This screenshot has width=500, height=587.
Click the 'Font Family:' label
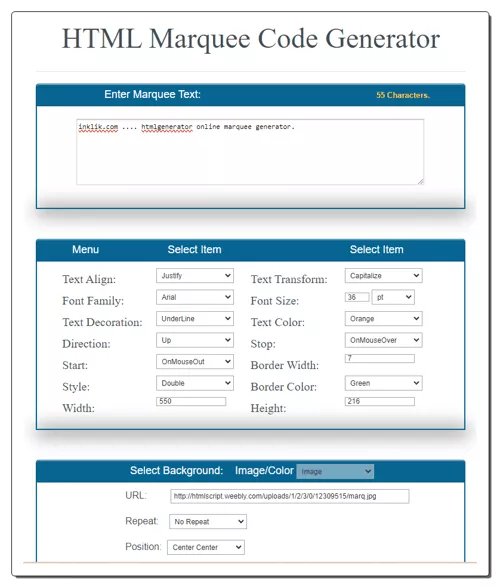pyautogui.click(x=93, y=301)
